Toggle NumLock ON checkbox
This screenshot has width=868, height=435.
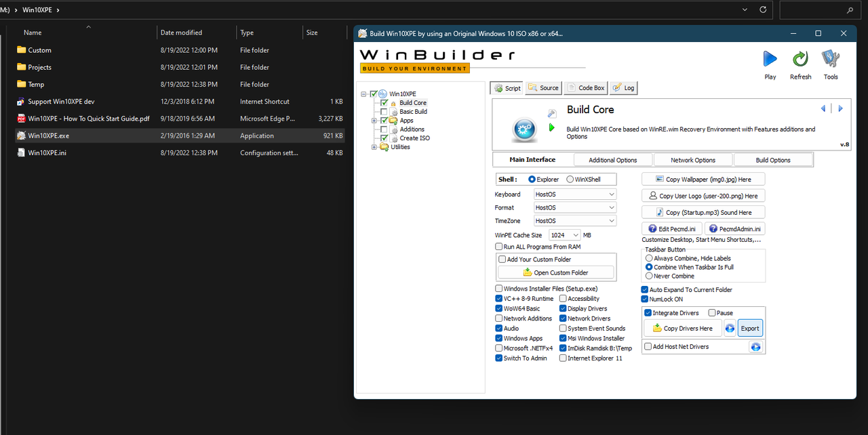(x=645, y=299)
